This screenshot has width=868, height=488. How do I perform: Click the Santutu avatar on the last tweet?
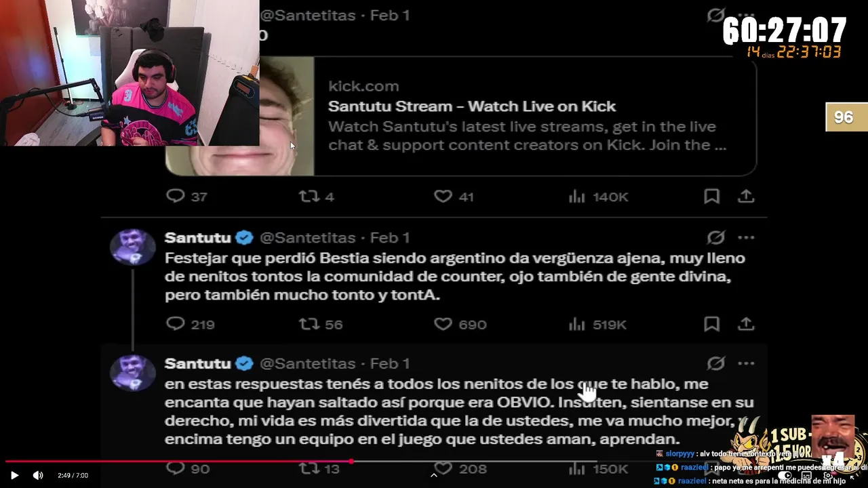pos(132,372)
